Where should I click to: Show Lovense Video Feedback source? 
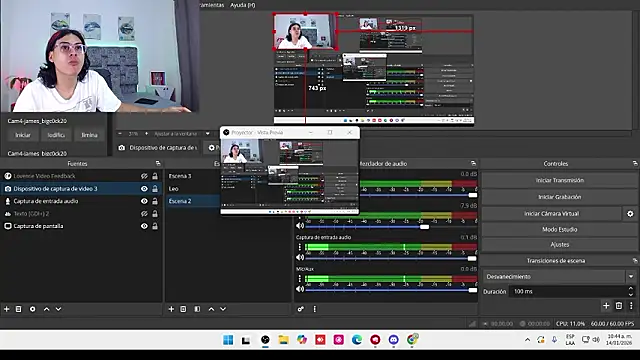click(x=144, y=176)
